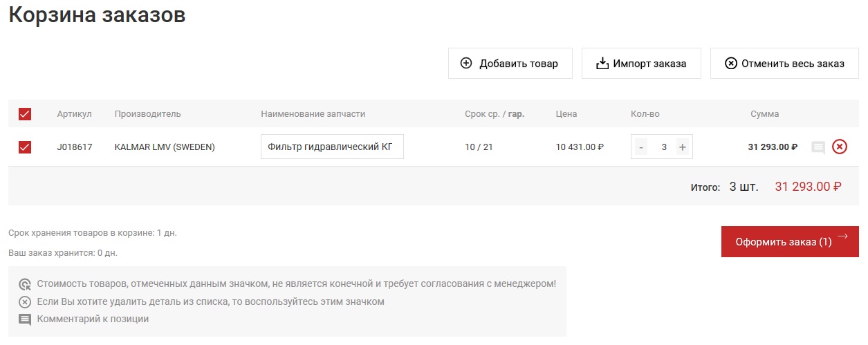Toggle the select-all checkbox in table header
This screenshot has width=868, height=345.
[x=25, y=114]
